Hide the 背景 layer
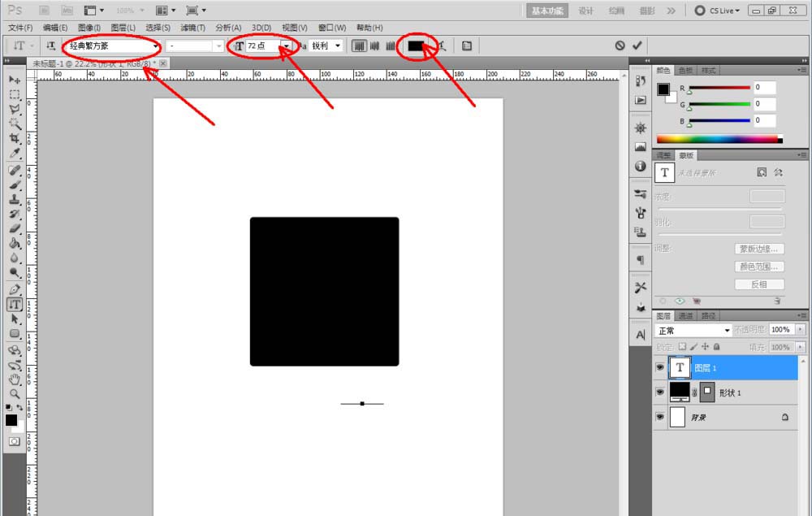Screen dimensions: 812x516 659,417
